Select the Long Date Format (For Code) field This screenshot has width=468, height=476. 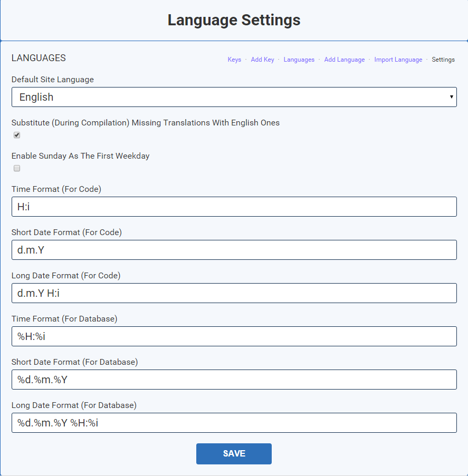point(234,293)
